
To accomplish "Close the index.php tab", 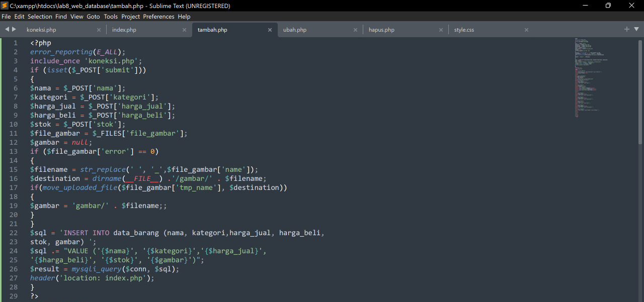I will tap(184, 30).
